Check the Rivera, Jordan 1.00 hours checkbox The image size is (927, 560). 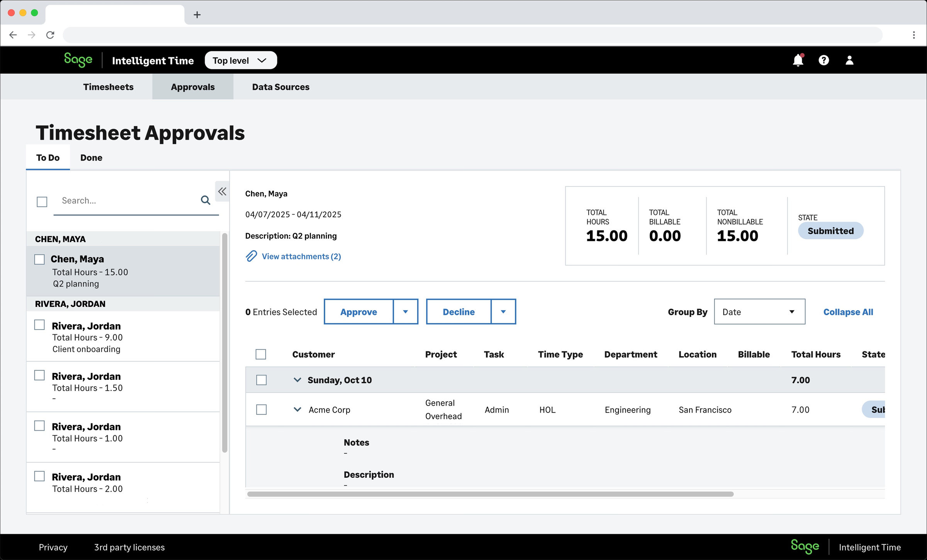(39, 426)
